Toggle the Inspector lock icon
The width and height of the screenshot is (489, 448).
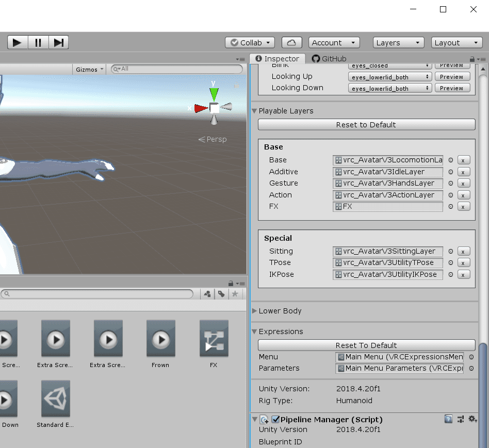click(472, 59)
